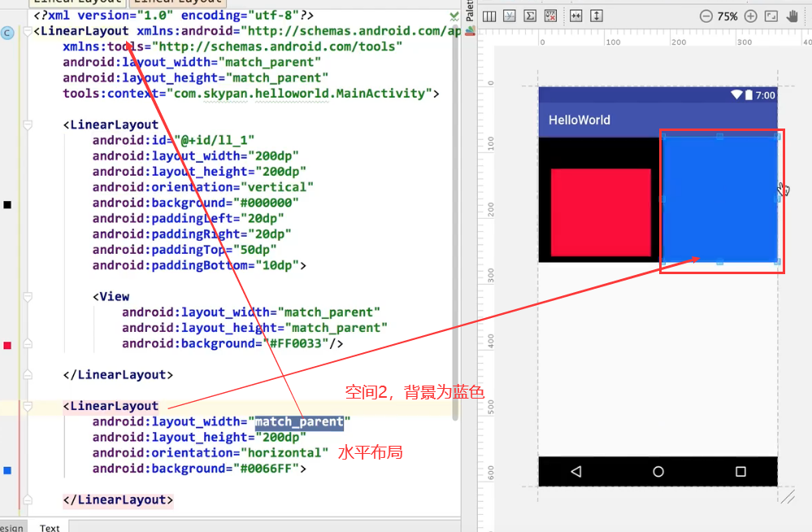Click the 75% zoom level control
812x532 pixels.
727,15
